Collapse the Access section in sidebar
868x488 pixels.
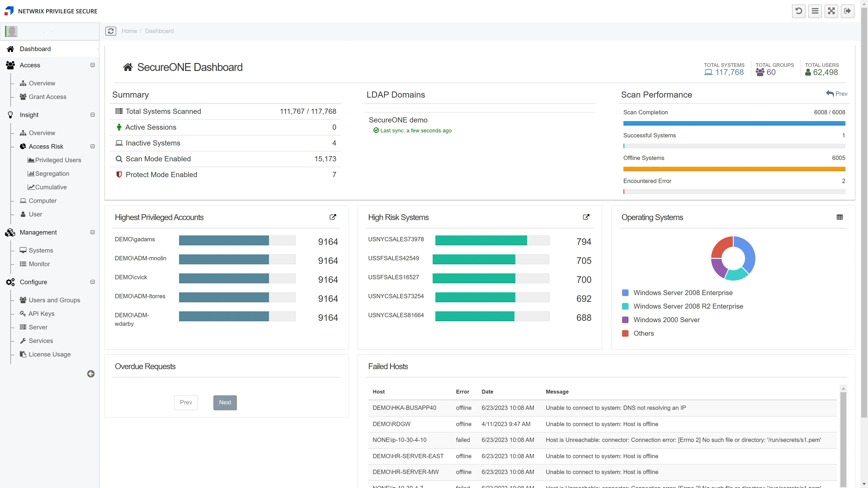[x=92, y=65]
